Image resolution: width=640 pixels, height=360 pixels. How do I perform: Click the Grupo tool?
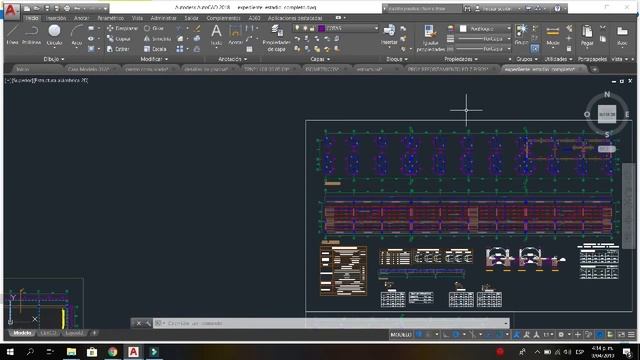(x=521, y=35)
